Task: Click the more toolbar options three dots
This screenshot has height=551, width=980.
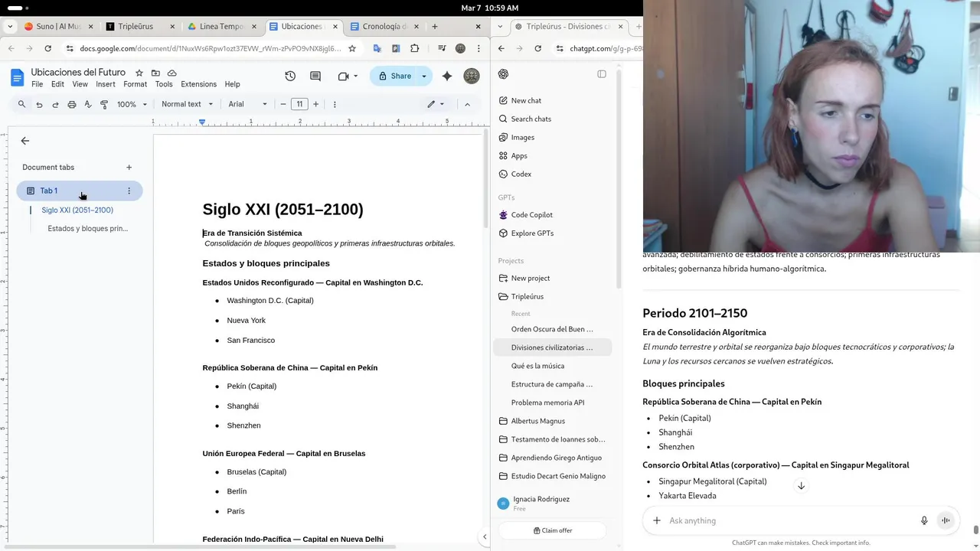Action: point(335,104)
